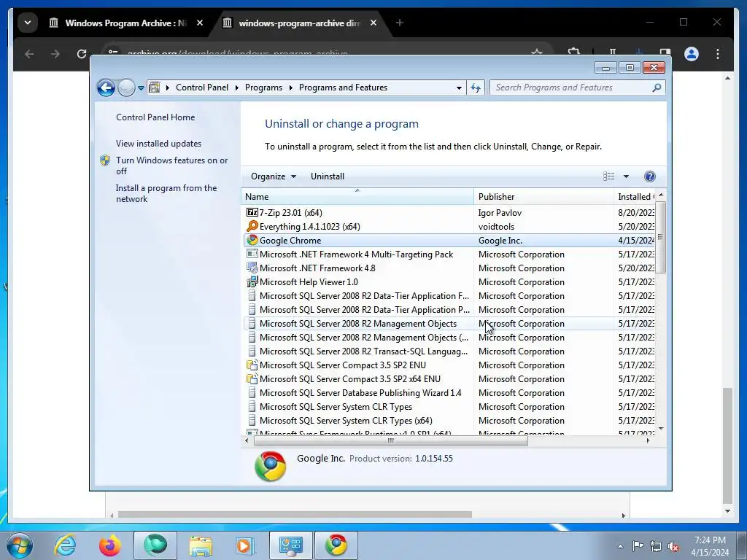Click the Google Chrome icon in list

252,240
